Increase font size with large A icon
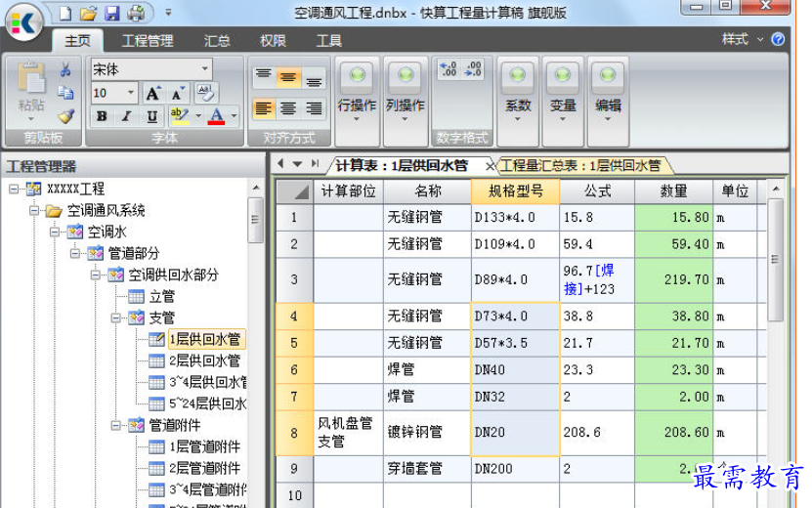The image size is (812, 508). tap(153, 93)
